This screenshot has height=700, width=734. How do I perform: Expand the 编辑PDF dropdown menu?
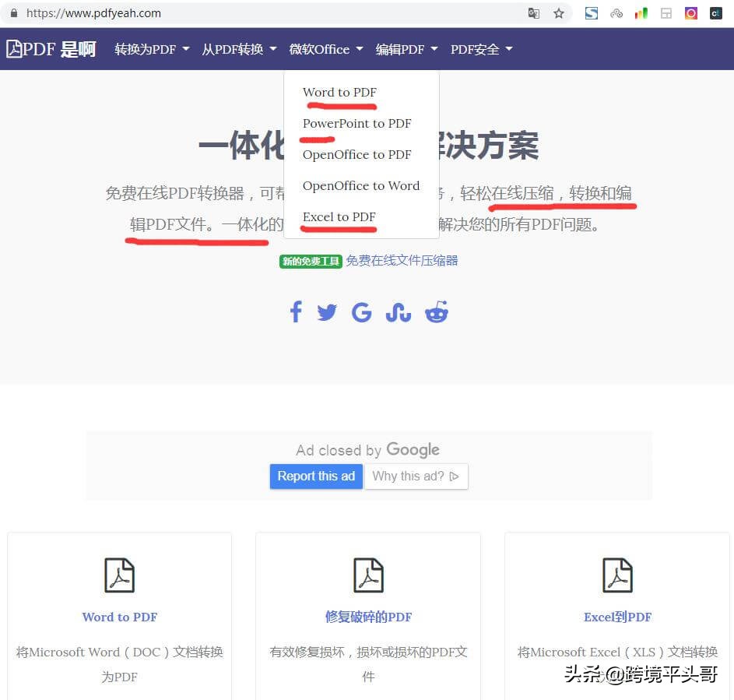tap(407, 49)
